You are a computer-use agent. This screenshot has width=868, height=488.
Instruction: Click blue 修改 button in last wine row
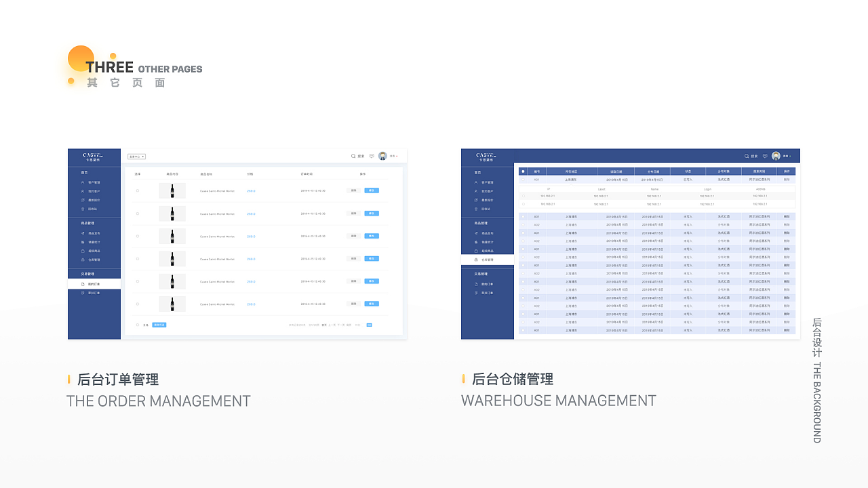tap(372, 304)
